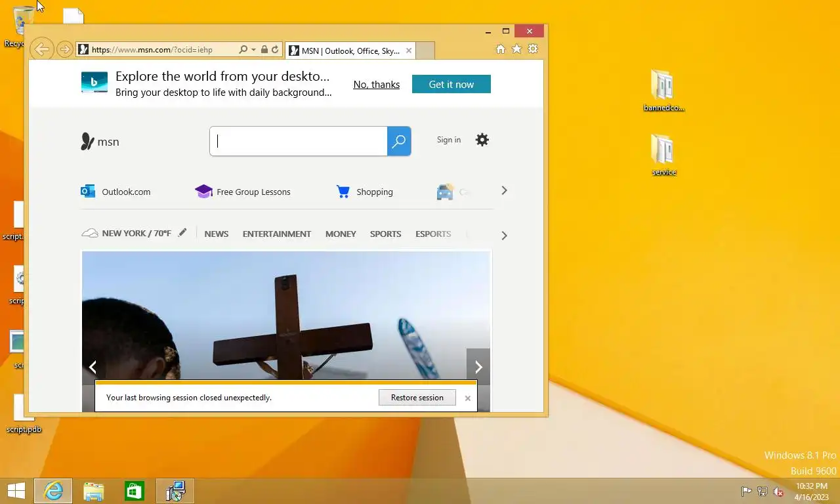The width and height of the screenshot is (840, 504).
Task: Click the Bing wallpaper app icon
Action: point(94,83)
